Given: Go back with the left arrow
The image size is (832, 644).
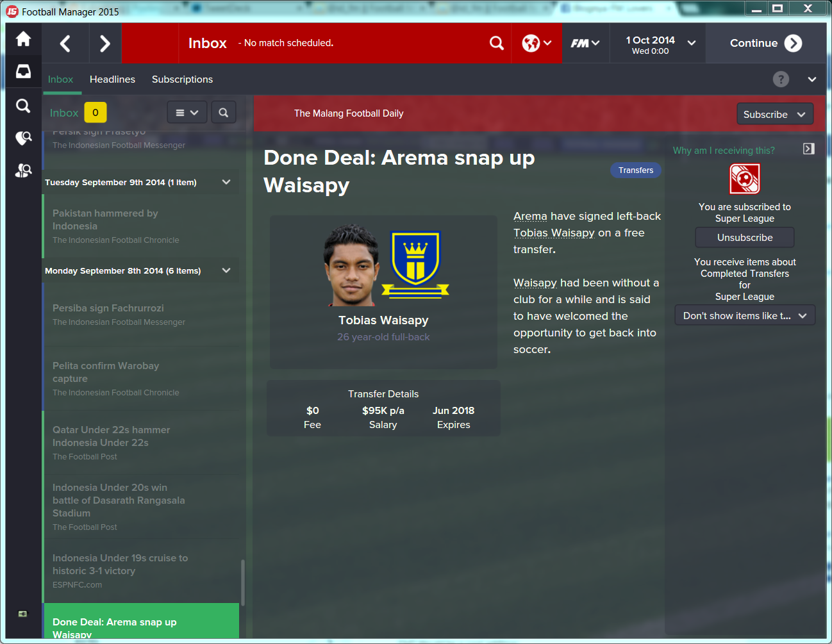Looking at the screenshot, I should (65, 44).
